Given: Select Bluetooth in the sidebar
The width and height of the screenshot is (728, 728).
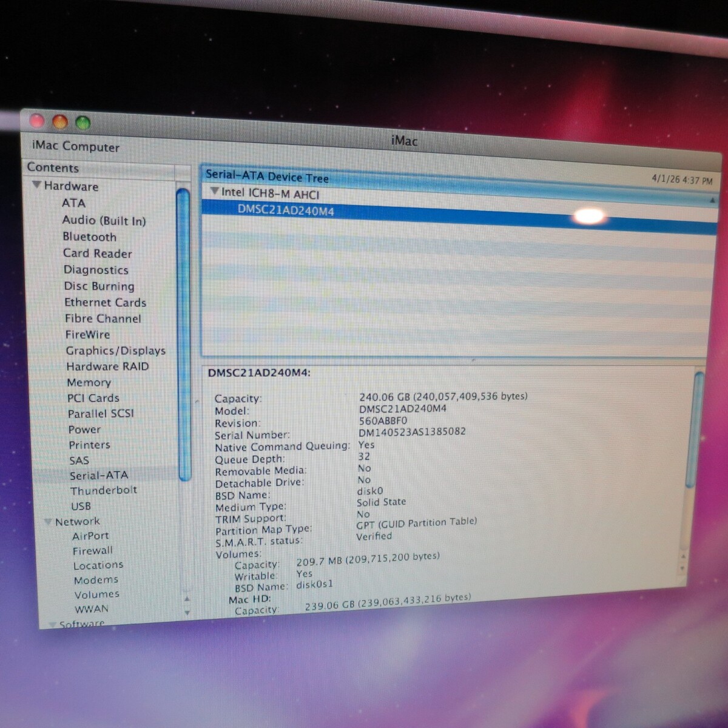Looking at the screenshot, I should click(x=89, y=237).
